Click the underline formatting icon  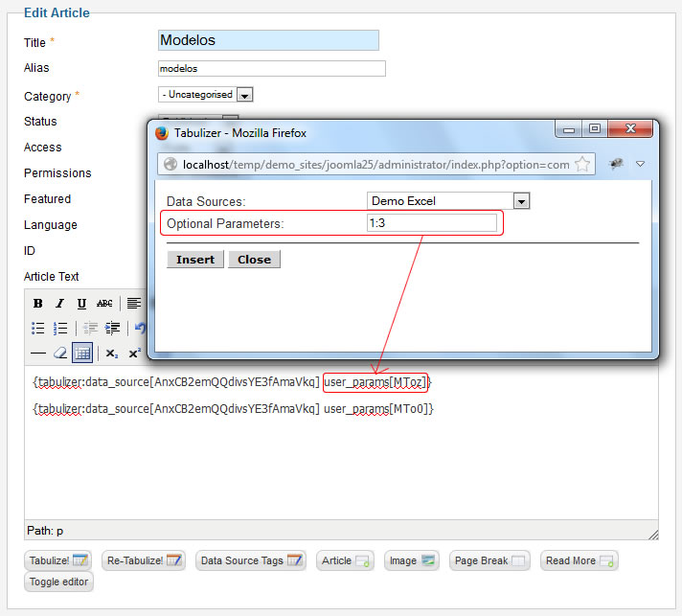tap(81, 303)
